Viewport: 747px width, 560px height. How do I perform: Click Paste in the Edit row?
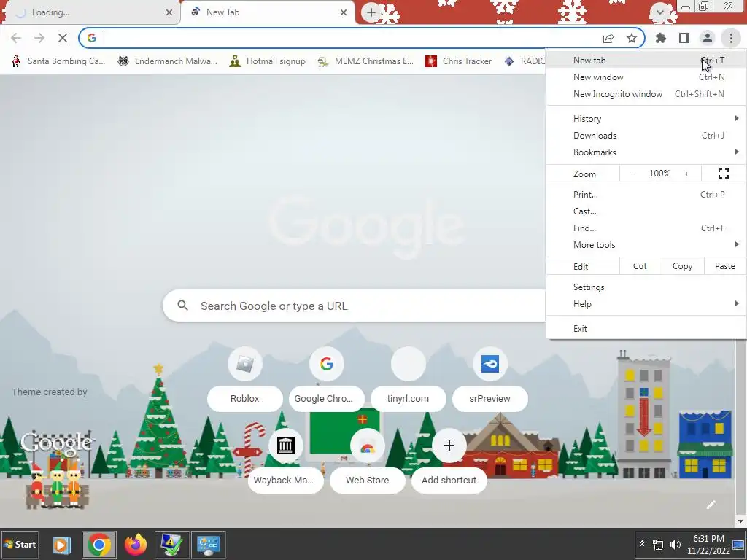724,266
